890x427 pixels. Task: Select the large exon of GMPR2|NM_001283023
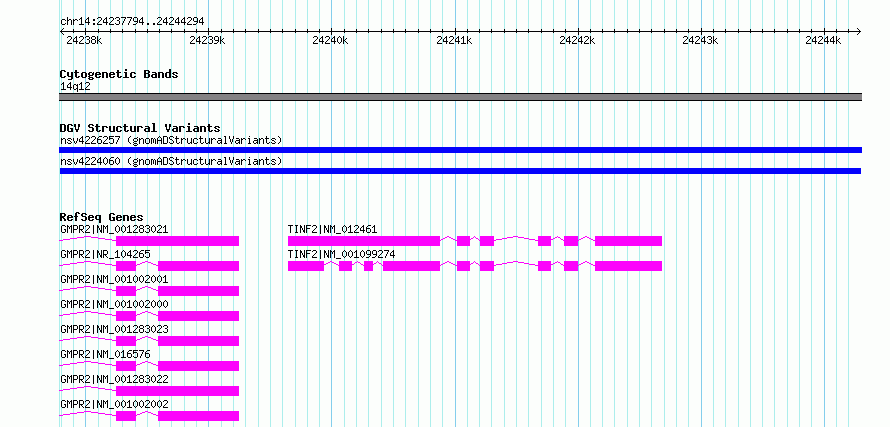point(199,341)
